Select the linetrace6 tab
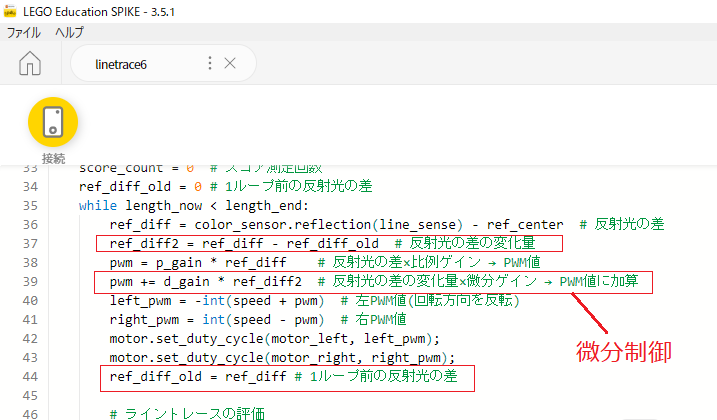The width and height of the screenshot is (717, 420). (121, 64)
